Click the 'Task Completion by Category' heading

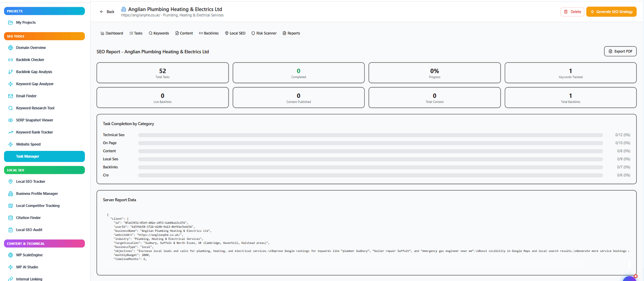click(x=128, y=124)
